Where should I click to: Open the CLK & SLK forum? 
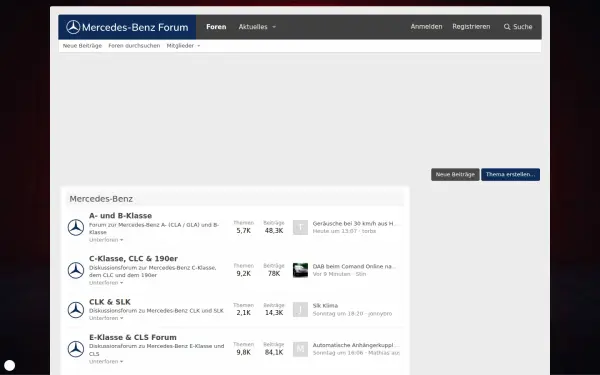pyautogui.click(x=110, y=302)
